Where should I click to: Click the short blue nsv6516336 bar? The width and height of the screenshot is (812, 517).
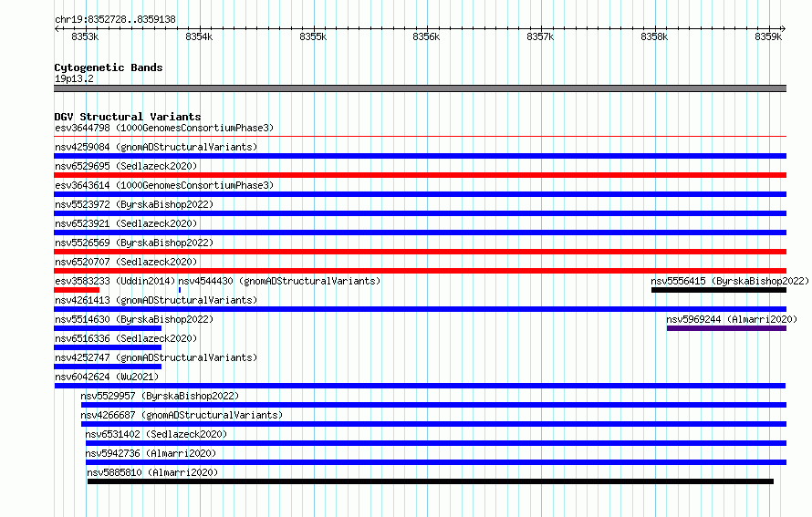pyautogui.click(x=108, y=347)
